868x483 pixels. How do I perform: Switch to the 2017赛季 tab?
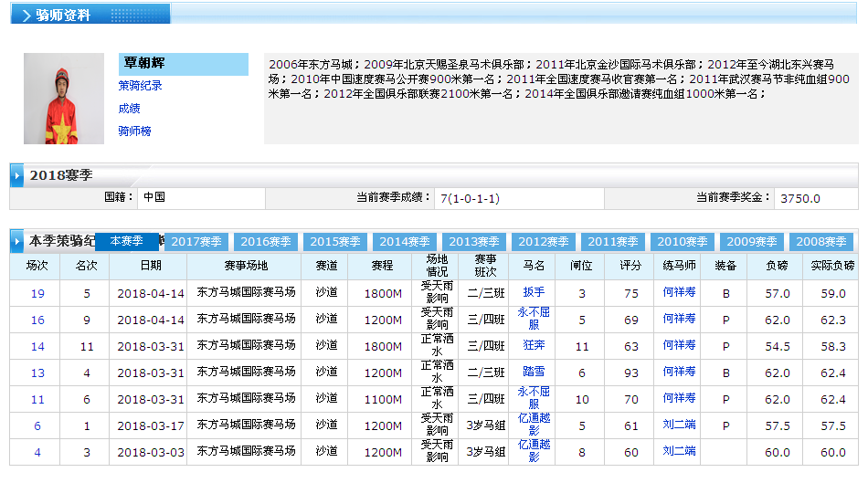pos(197,242)
